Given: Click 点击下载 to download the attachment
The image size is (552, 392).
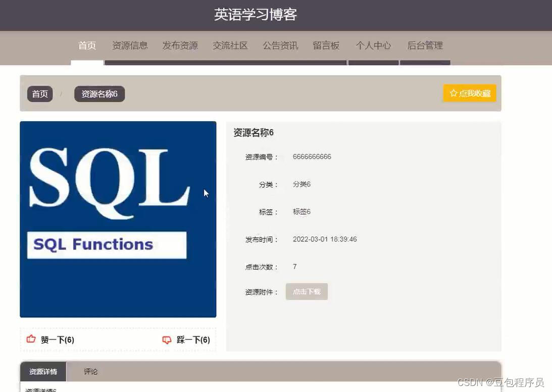Looking at the screenshot, I should point(307,291).
